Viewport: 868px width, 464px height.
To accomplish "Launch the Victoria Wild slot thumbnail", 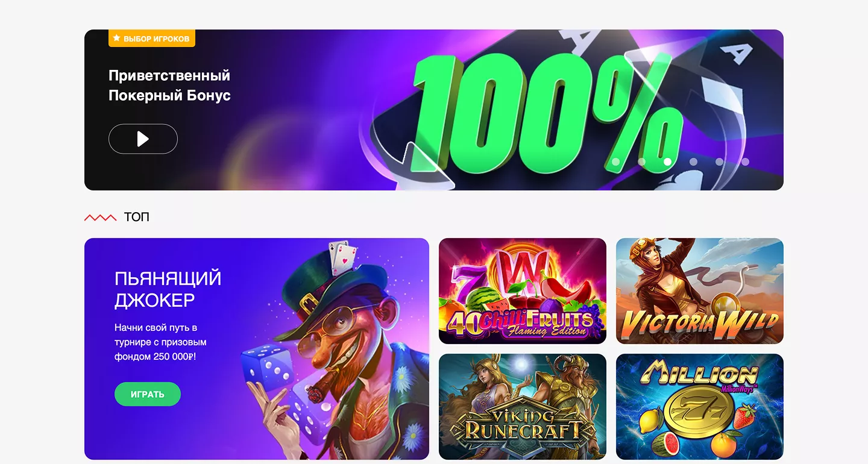I will click(x=700, y=291).
